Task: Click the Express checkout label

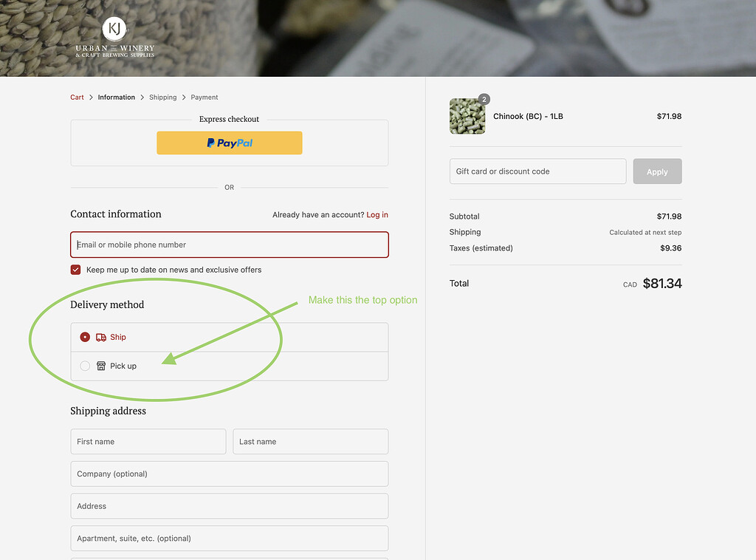Action: (x=229, y=119)
